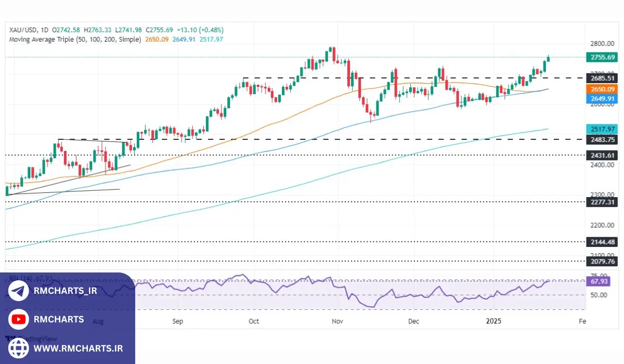The image size is (624, 364).
Task: Open the RMCHARTS YouTube channel label
Action: (58, 319)
